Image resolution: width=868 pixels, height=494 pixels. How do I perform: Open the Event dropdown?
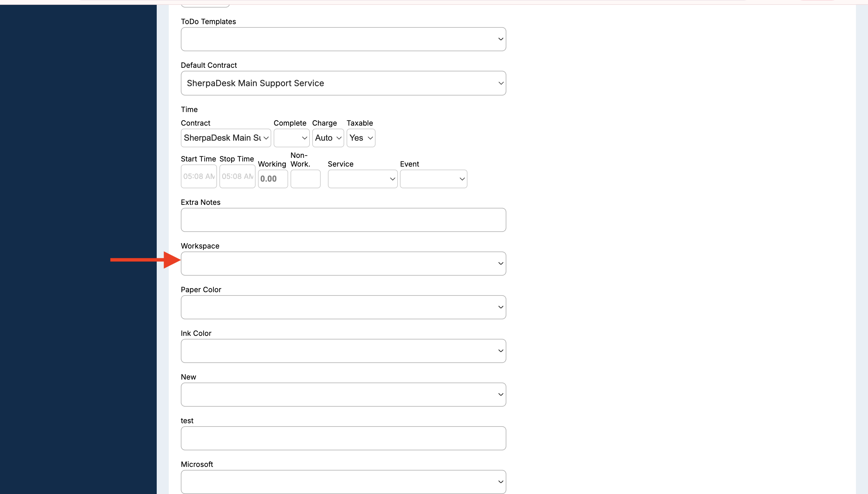coord(433,179)
